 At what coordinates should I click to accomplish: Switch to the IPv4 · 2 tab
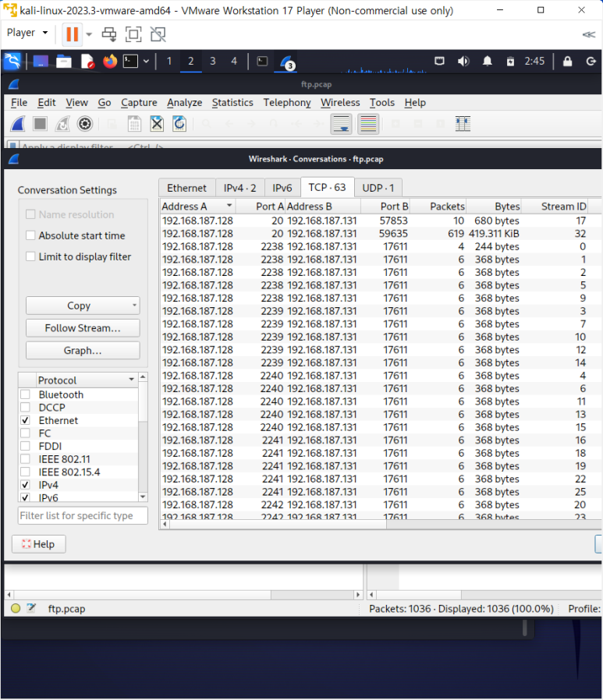[239, 188]
